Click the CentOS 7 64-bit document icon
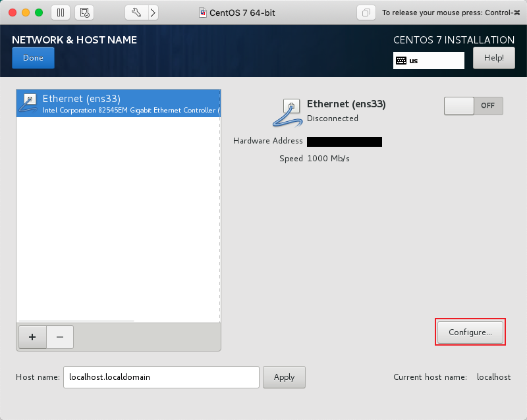527x420 pixels. (203, 13)
